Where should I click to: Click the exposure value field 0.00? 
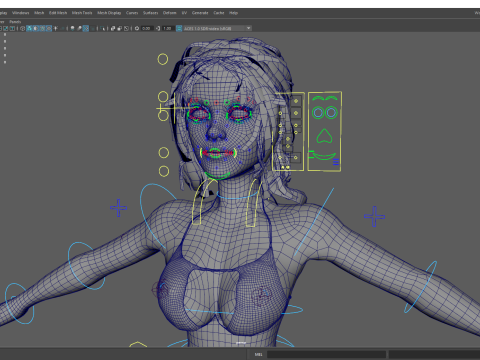[147, 28]
